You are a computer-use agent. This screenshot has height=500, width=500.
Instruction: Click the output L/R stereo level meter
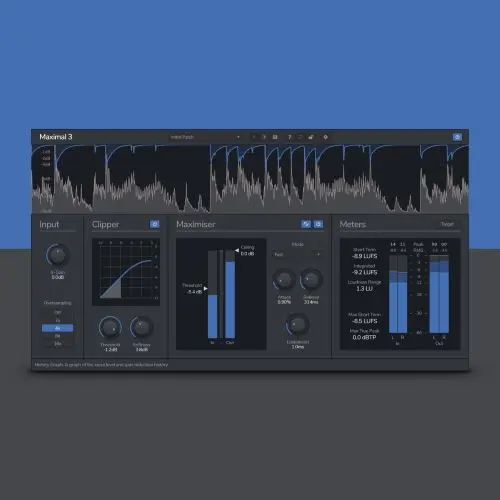pos(439,294)
